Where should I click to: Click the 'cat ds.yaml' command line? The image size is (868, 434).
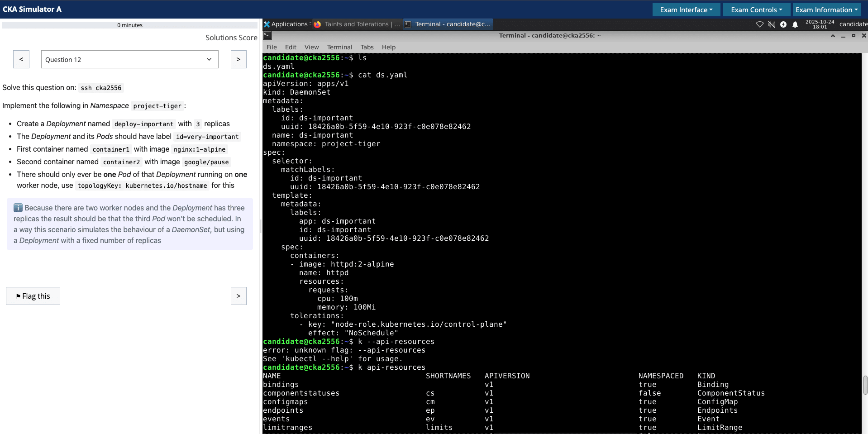(x=382, y=75)
